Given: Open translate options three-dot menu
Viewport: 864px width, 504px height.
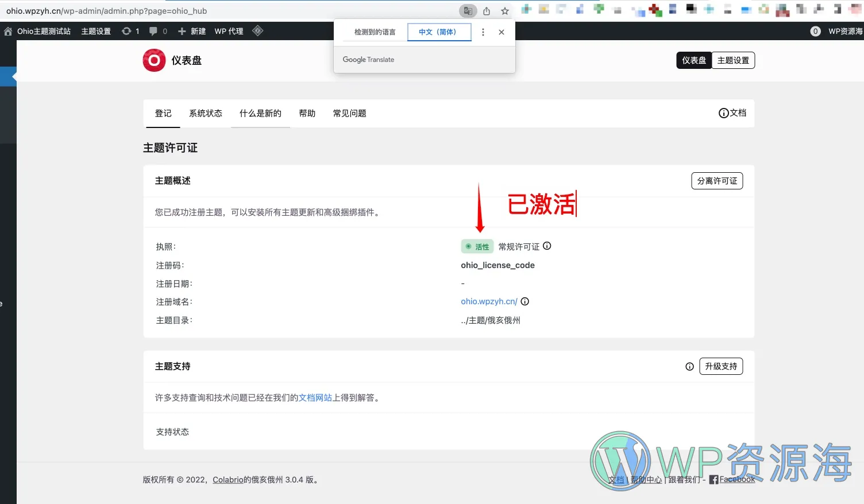Looking at the screenshot, I should (483, 32).
